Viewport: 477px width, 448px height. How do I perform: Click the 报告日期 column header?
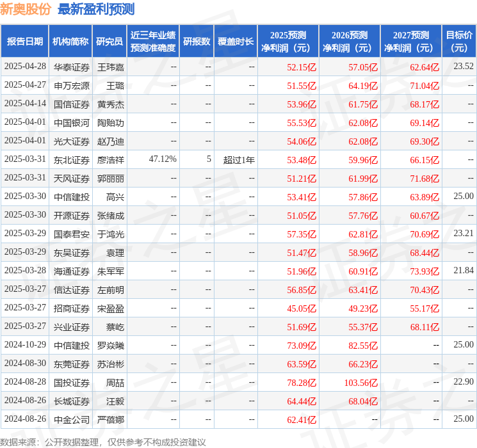(24, 42)
